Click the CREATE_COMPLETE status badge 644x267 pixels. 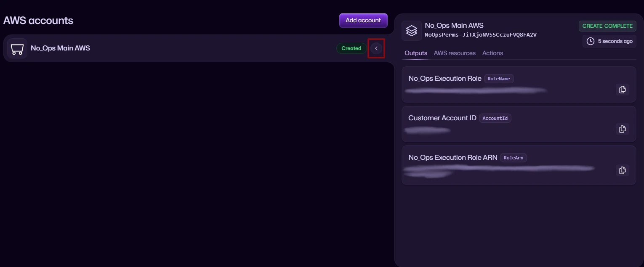click(607, 26)
